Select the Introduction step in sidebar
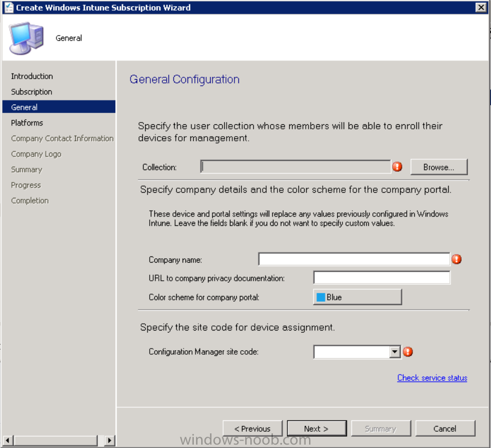The image size is (491, 448). coord(32,76)
